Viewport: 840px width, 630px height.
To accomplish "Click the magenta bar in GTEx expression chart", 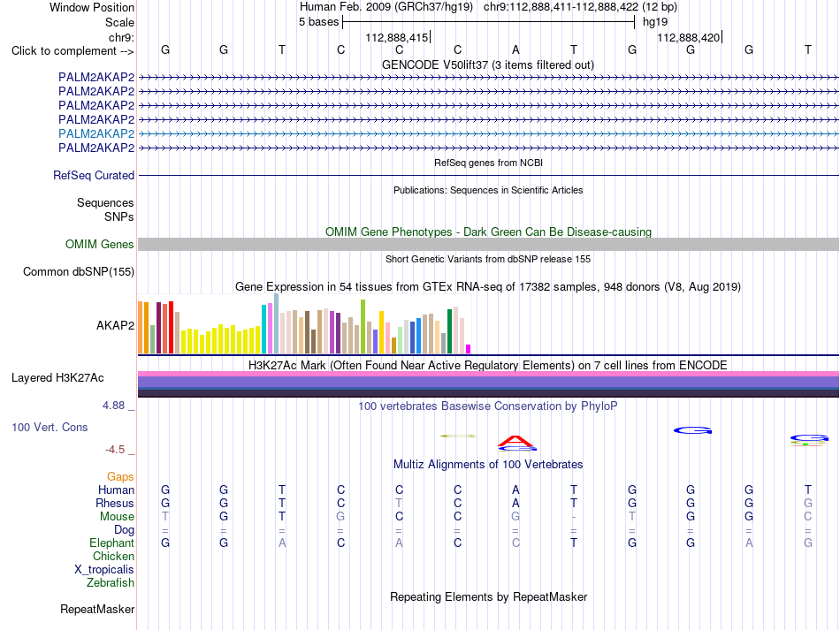I will click(469, 349).
